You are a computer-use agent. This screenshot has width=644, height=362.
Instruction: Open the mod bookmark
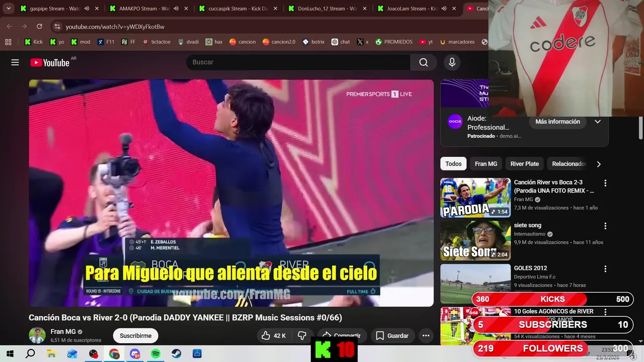click(80, 42)
